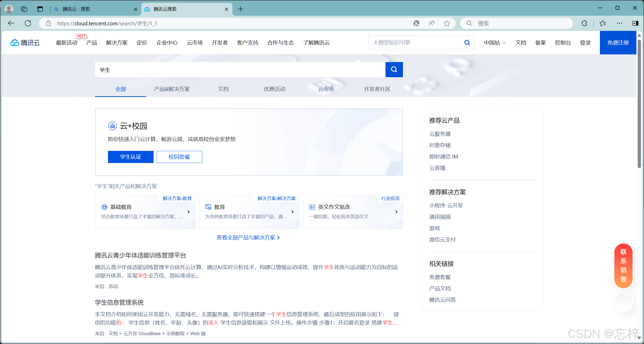The image size is (644, 344).
Task: Open the browser extensions icon
Action: coord(584,23)
